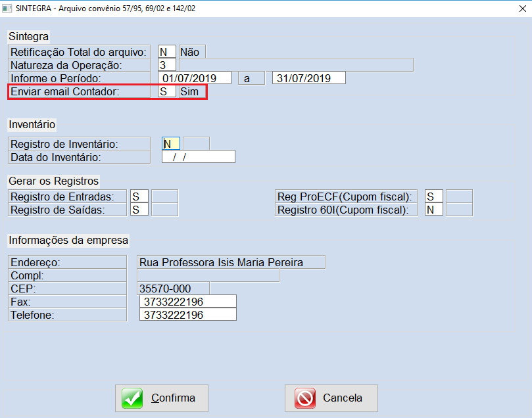Click the green checkmark icon on Confirma

click(x=132, y=398)
